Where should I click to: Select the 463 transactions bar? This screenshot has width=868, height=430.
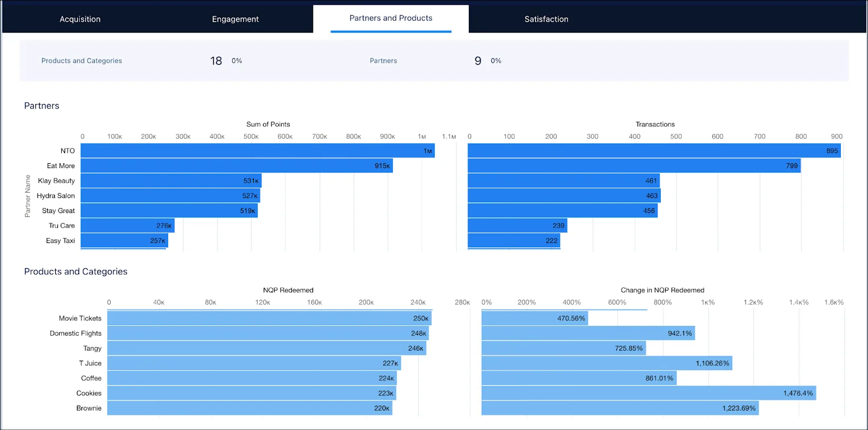(x=564, y=196)
